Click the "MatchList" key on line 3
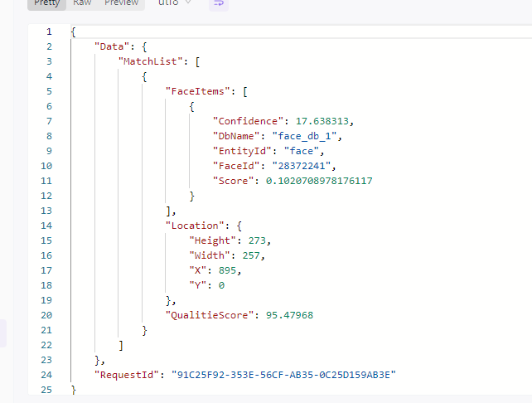 click(150, 61)
